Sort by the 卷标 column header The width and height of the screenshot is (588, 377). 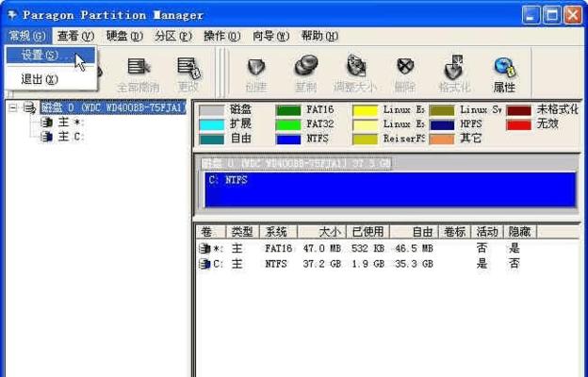455,232
